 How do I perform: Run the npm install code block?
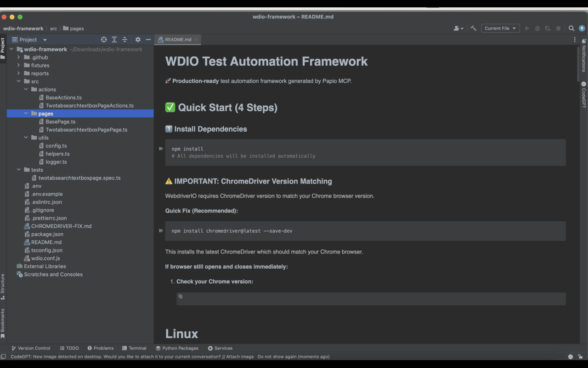click(161, 149)
